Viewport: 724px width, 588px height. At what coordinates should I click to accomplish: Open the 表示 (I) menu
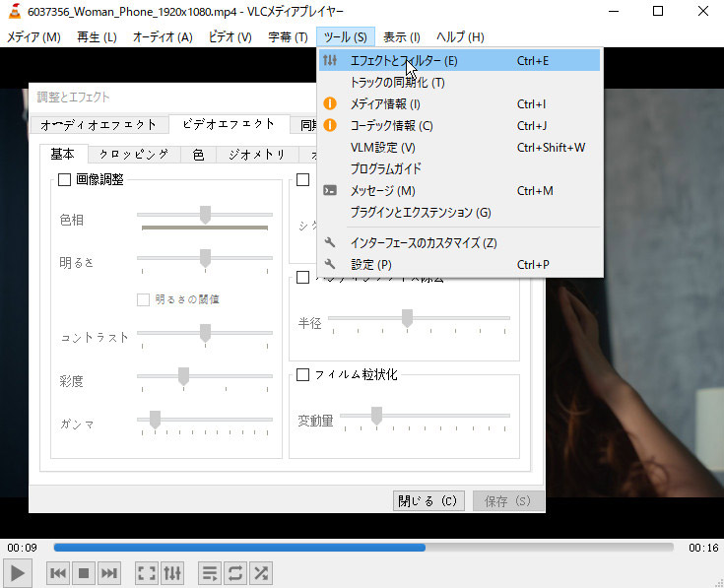(401, 36)
